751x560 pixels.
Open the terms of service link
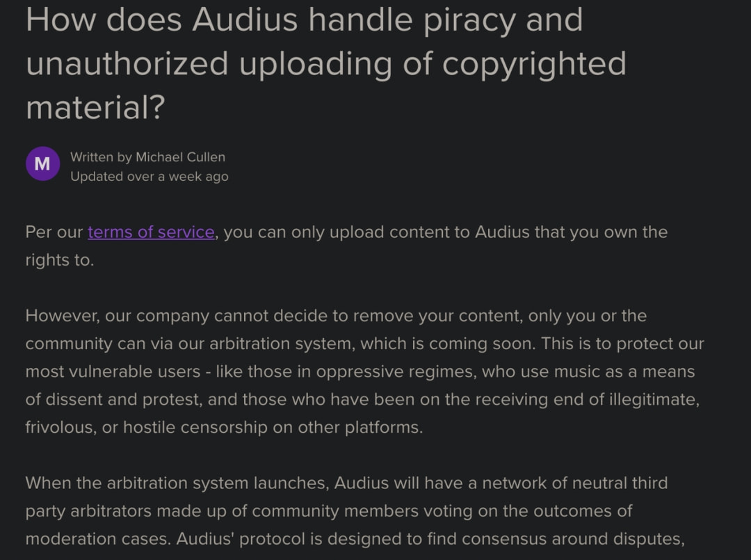151,232
